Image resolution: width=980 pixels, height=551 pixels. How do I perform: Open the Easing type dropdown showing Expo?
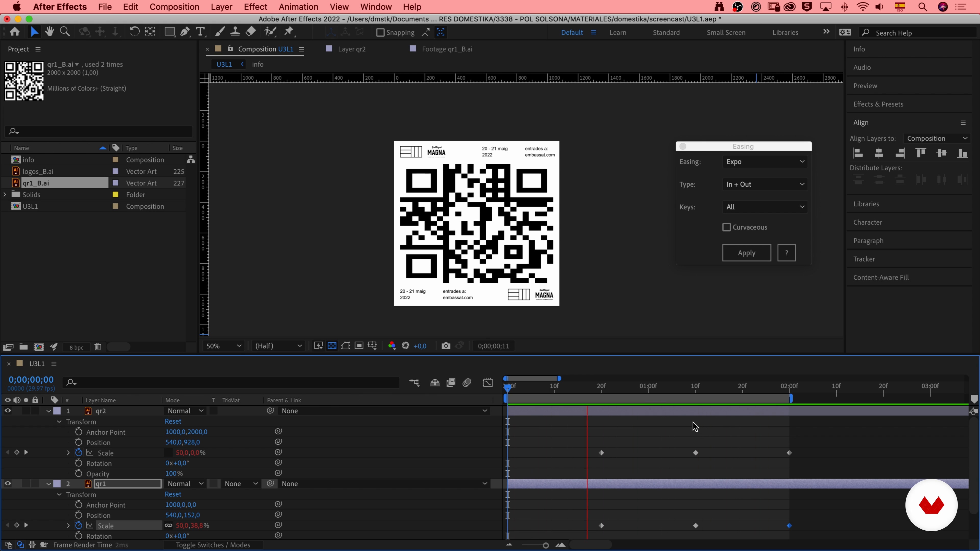point(765,162)
